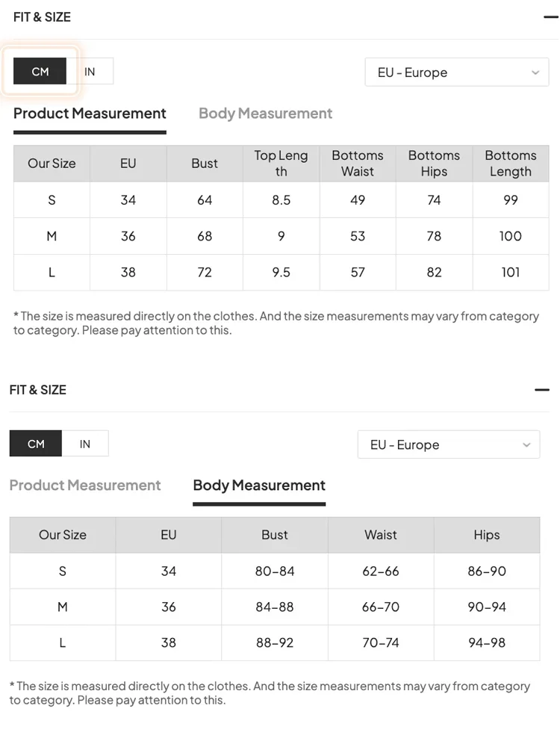Switch to CM units in the product measurement section
This screenshot has height=747, width=560.
(40, 72)
